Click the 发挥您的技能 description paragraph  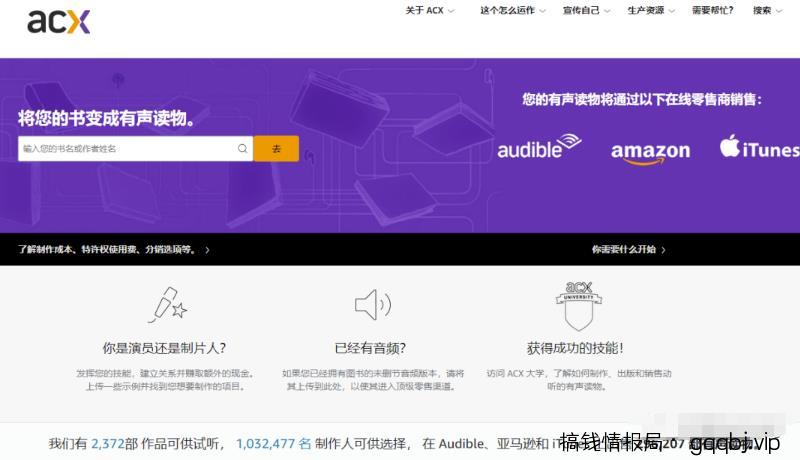165,379
